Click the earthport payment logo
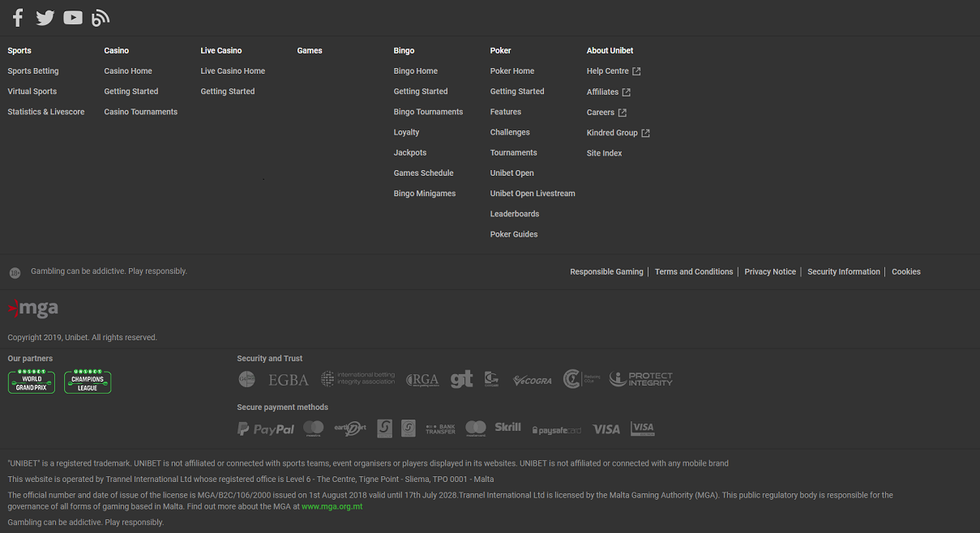 [350, 429]
